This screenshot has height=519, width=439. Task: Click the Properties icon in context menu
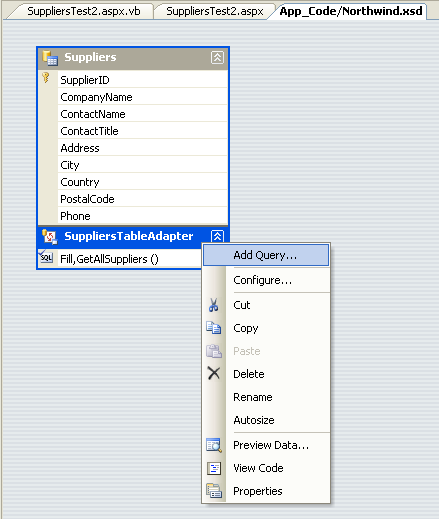(214, 491)
